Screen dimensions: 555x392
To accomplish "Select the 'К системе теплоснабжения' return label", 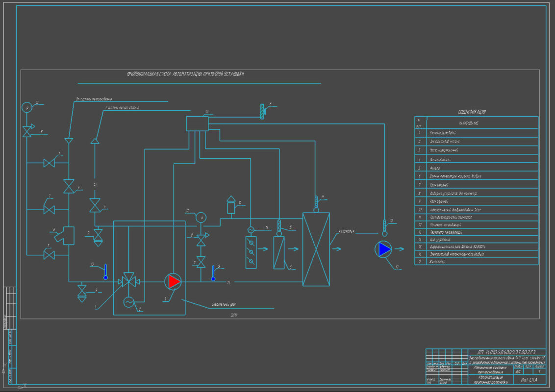I will pyautogui.click(x=122, y=107).
